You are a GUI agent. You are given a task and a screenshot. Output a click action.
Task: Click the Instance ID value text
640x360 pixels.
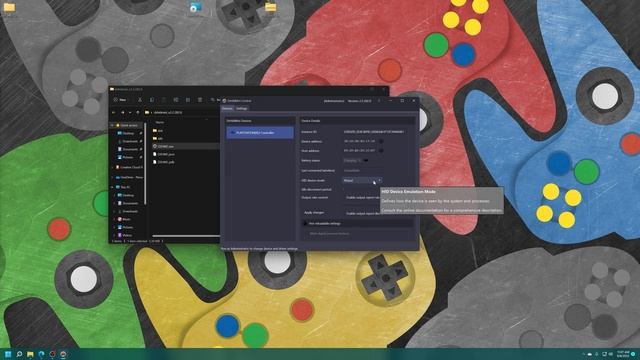point(374,132)
